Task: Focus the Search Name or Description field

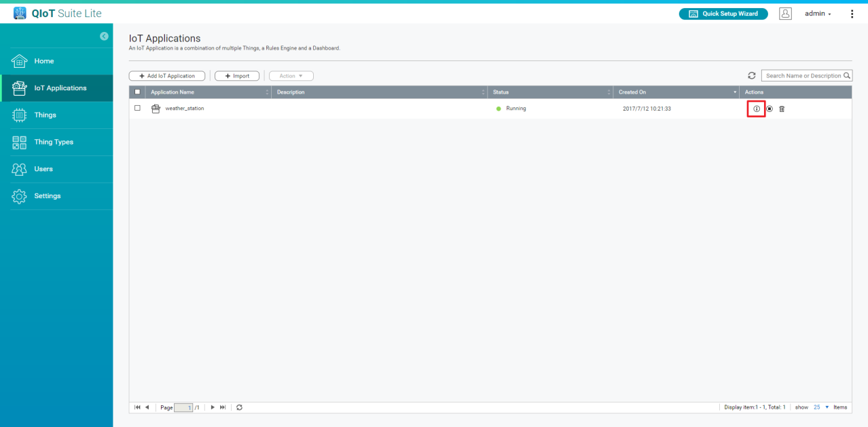Action: click(x=802, y=76)
